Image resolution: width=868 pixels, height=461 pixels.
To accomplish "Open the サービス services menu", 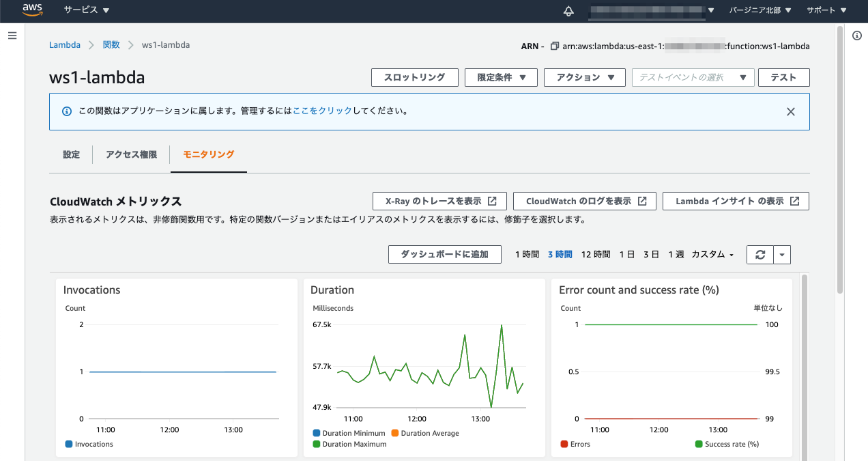I will (86, 11).
